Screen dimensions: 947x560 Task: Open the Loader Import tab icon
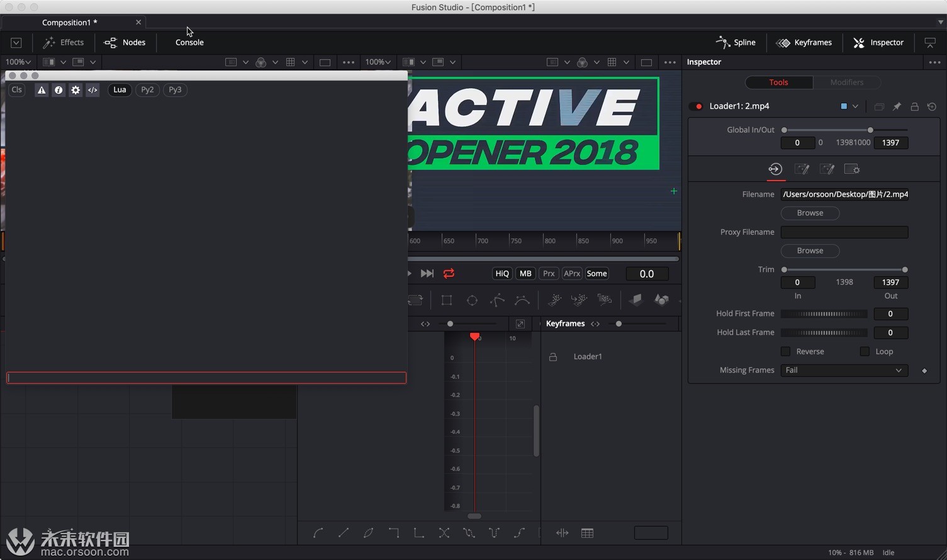[801, 169]
